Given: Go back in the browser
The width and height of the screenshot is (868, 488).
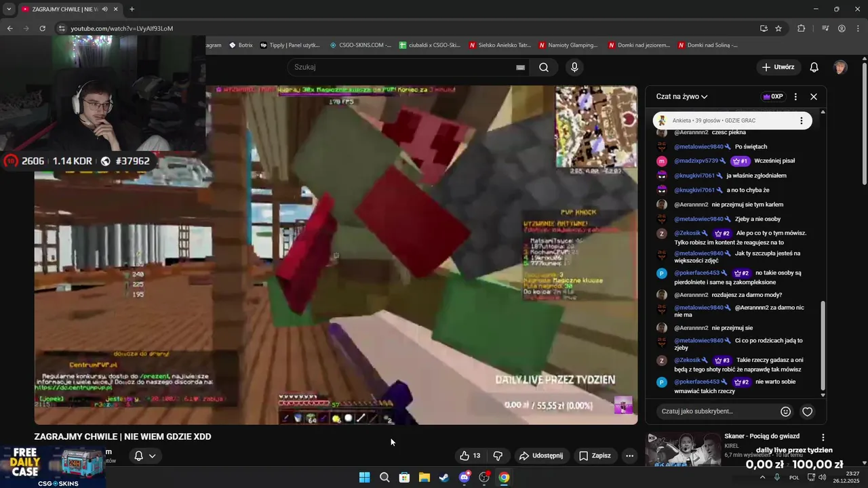Looking at the screenshot, I should 9,28.
